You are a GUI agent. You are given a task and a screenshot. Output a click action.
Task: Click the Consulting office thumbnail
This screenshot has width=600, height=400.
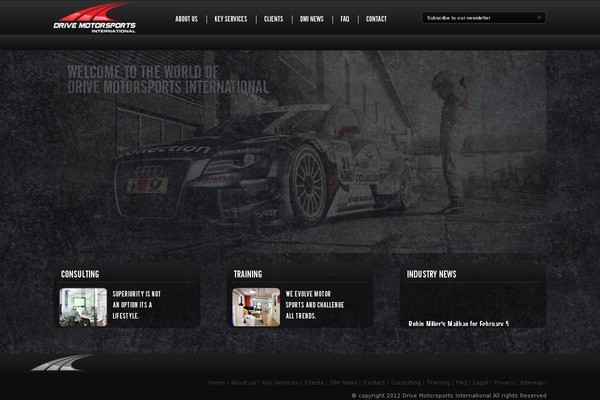click(x=83, y=307)
